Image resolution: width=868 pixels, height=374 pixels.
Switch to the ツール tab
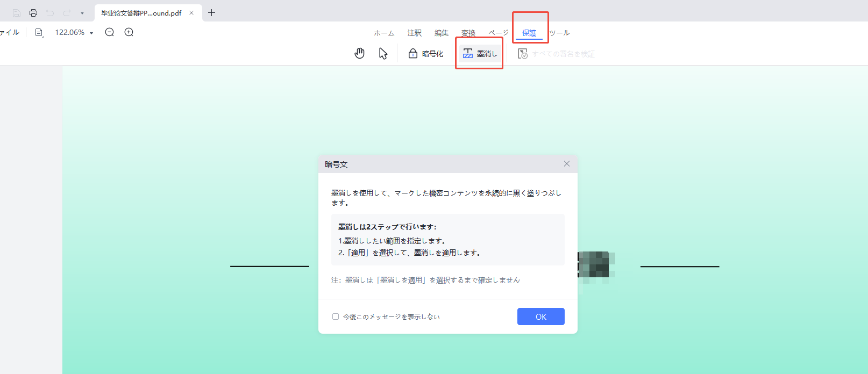pyautogui.click(x=559, y=33)
